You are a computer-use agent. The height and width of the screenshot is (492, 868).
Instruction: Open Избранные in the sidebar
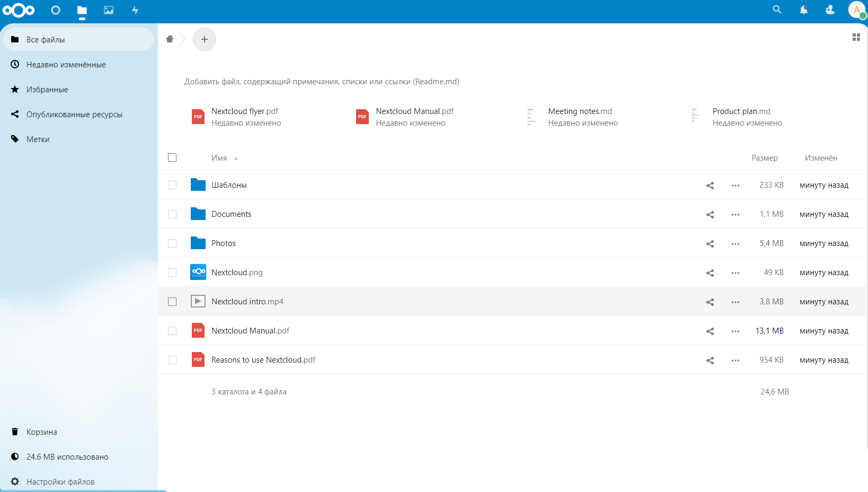coord(47,90)
